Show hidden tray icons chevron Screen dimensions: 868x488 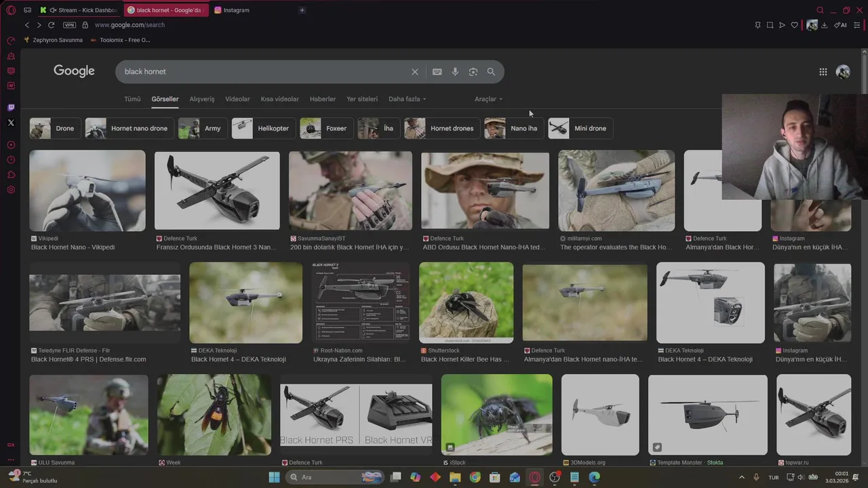741,477
